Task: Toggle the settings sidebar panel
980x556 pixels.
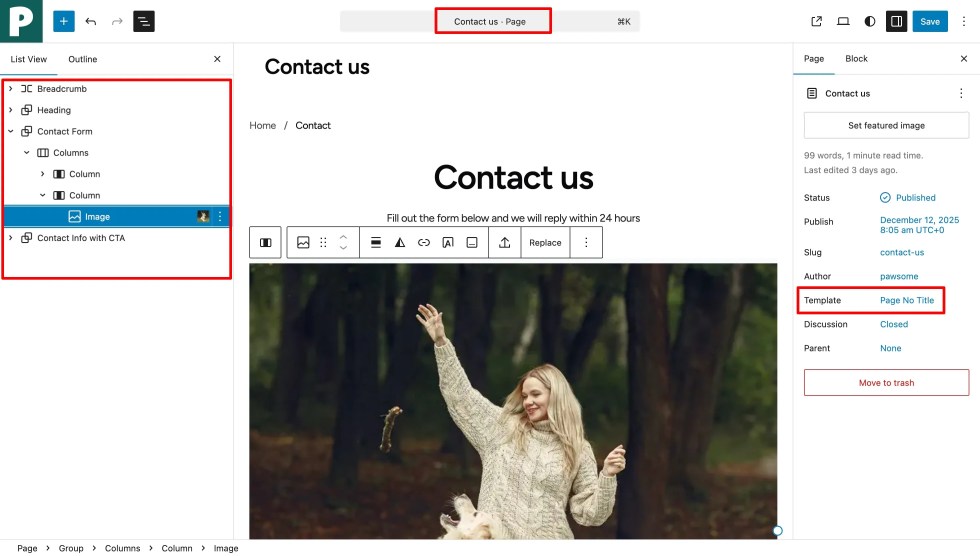Action: pos(896,21)
